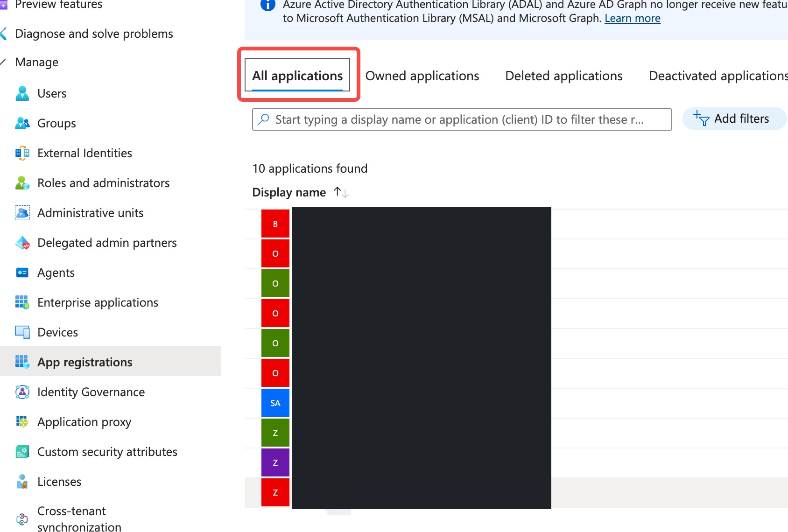Click the App registrations grid icon
This screenshot has height=532, width=788.
pyautogui.click(x=22, y=362)
